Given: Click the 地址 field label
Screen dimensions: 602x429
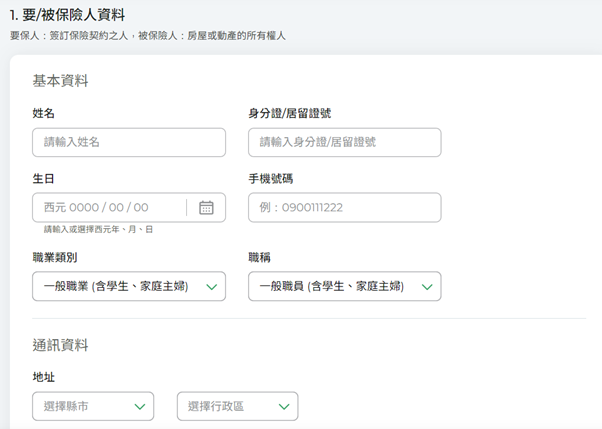Looking at the screenshot, I should point(43,377).
